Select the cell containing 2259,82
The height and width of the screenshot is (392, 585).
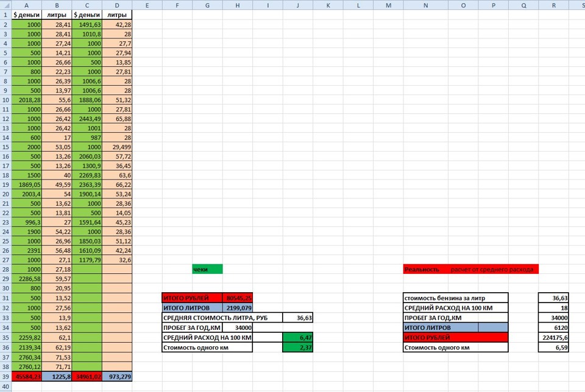[26, 338]
